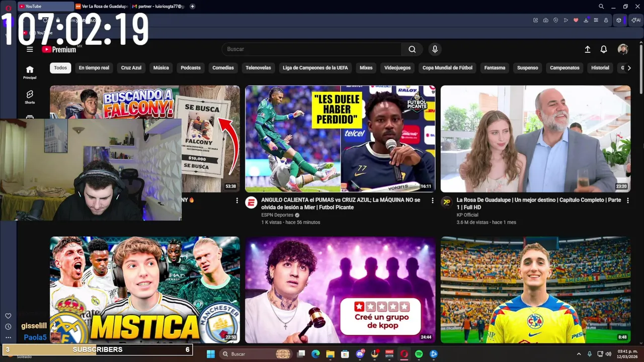The width and height of the screenshot is (644, 362).
Task: Click the edit page icon in address bar
Action: coord(536,20)
